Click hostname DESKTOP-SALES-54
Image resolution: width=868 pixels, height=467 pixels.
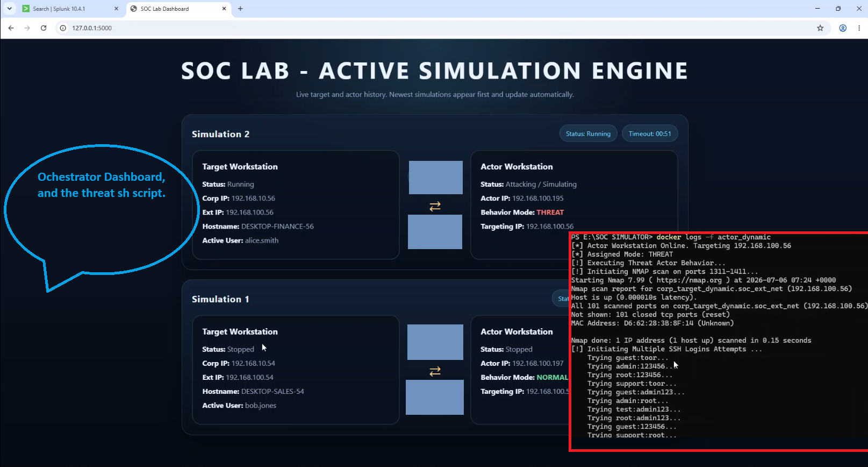tap(253, 392)
